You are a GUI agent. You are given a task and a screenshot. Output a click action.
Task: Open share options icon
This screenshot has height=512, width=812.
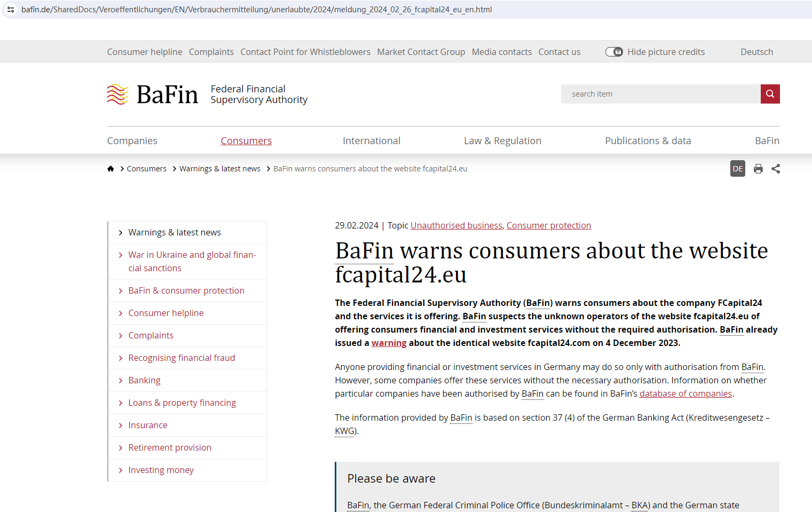(x=776, y=169)
